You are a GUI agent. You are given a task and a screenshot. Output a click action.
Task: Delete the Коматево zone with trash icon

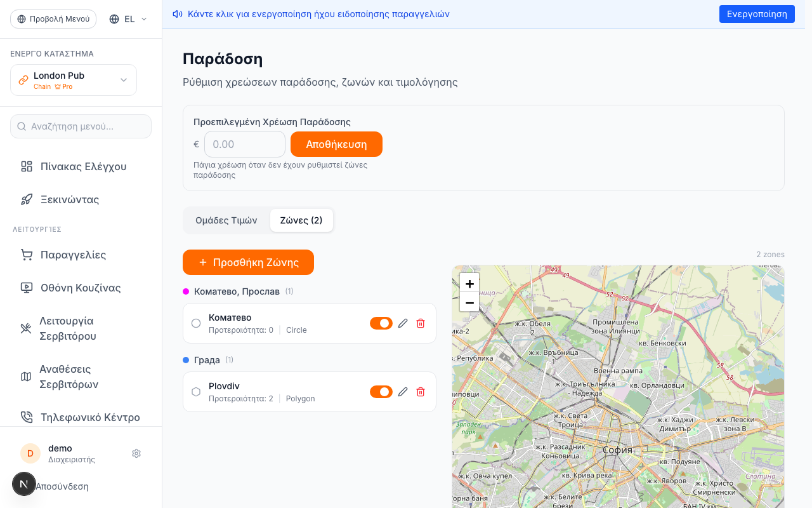click(x=421, y=323)
